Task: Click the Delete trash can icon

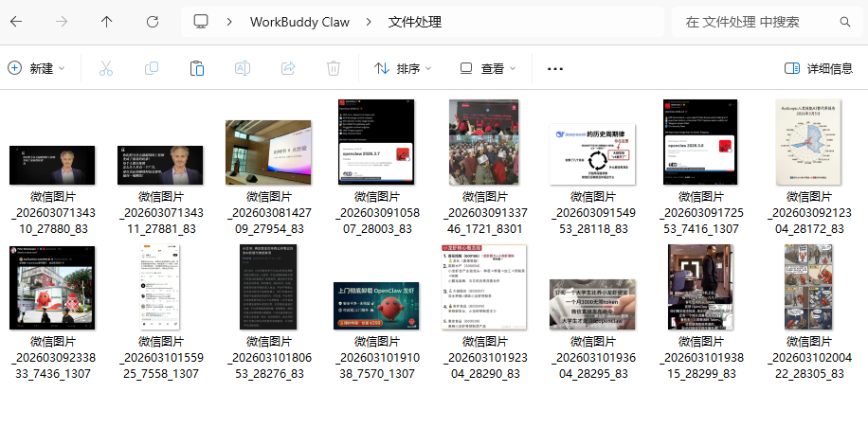Action: (334, 68)
